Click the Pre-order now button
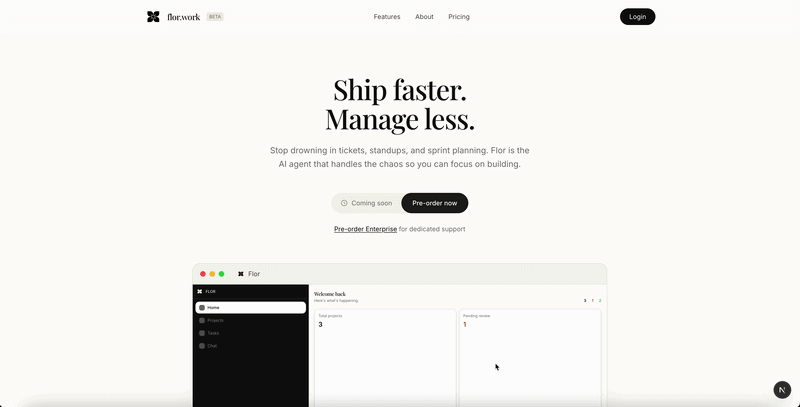The image size is (800, 407). pyautogui.click(x=435, y=203)
